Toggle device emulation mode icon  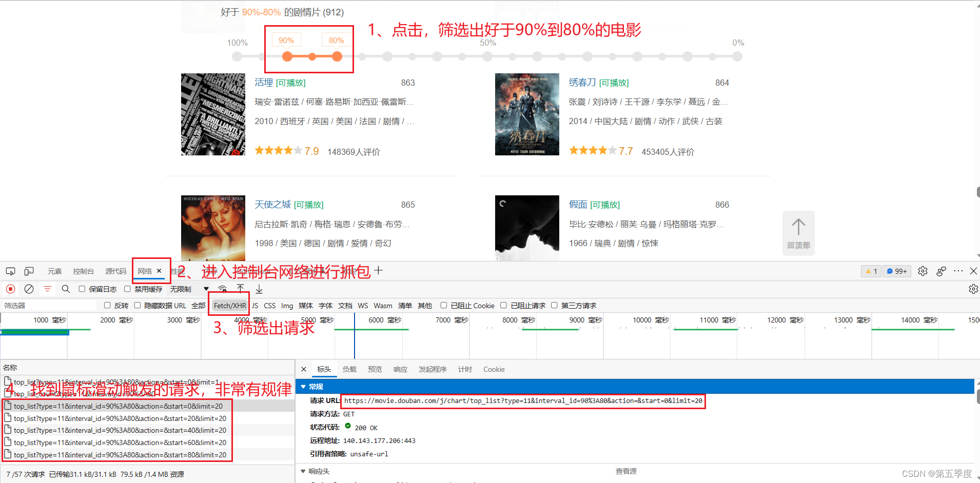28,271
